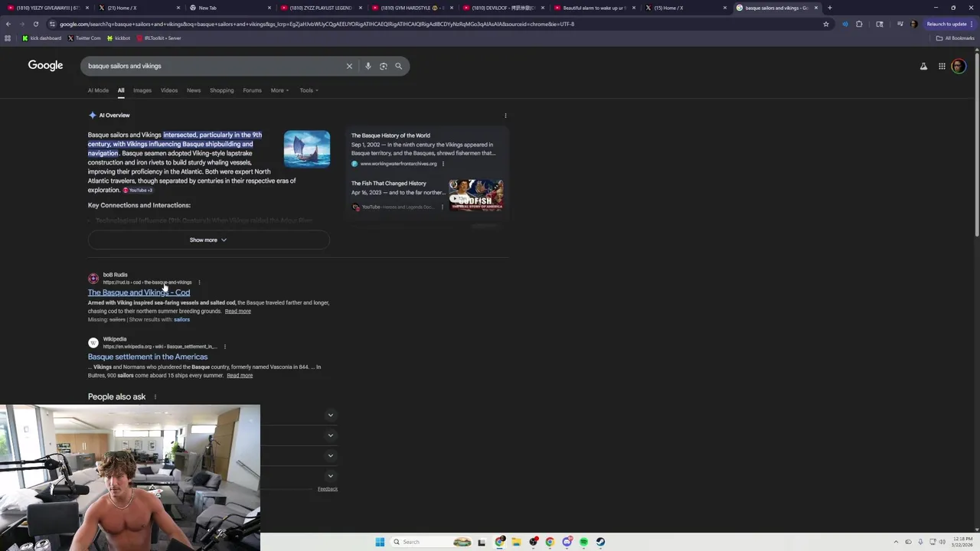This screenshot has height=551, width=980.
Task: Bookmark this page with the star icon
Action: (825, 24)
